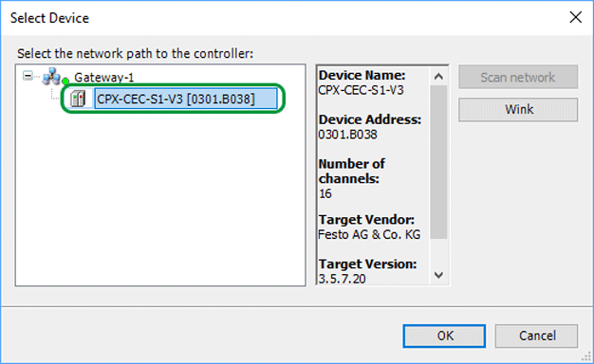The width and height of the screenshot is (594, 364).
Task: Click the Target Vendor: heading
Action: pos(366,220)
